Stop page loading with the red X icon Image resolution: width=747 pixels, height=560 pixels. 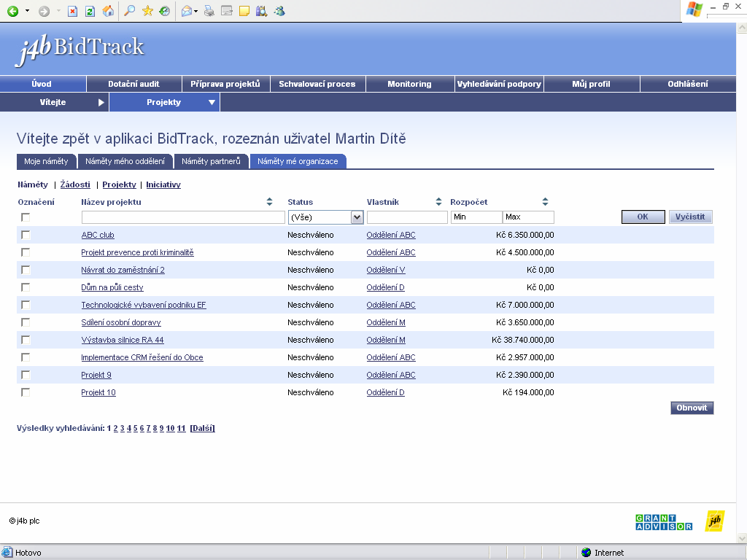72,11
